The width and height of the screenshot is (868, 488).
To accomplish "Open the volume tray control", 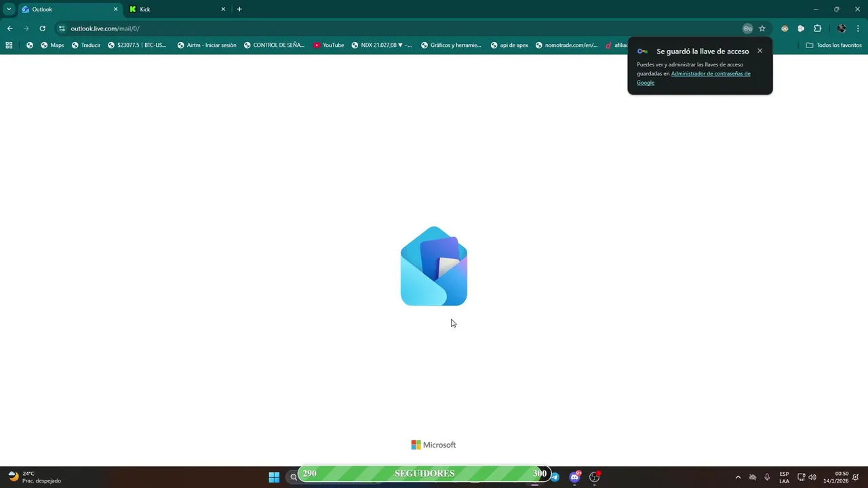I will click(812, 477).
